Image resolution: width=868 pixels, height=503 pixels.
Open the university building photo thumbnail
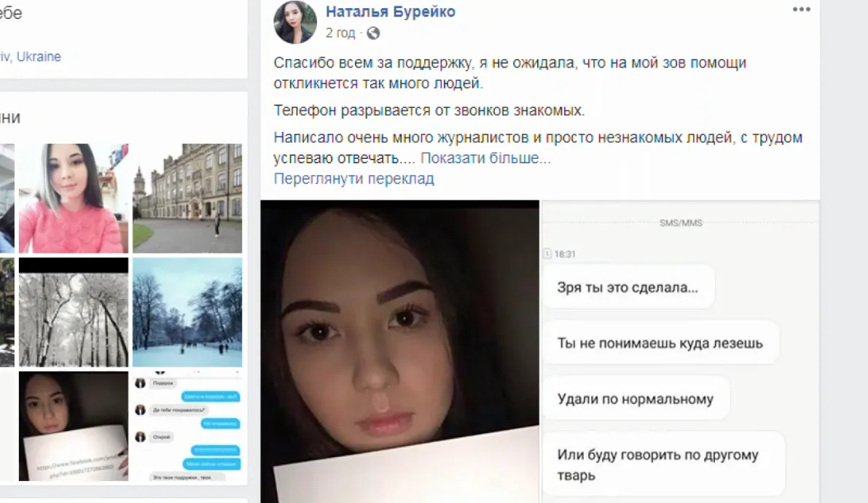pyautogui.click(x=187, y=198)
